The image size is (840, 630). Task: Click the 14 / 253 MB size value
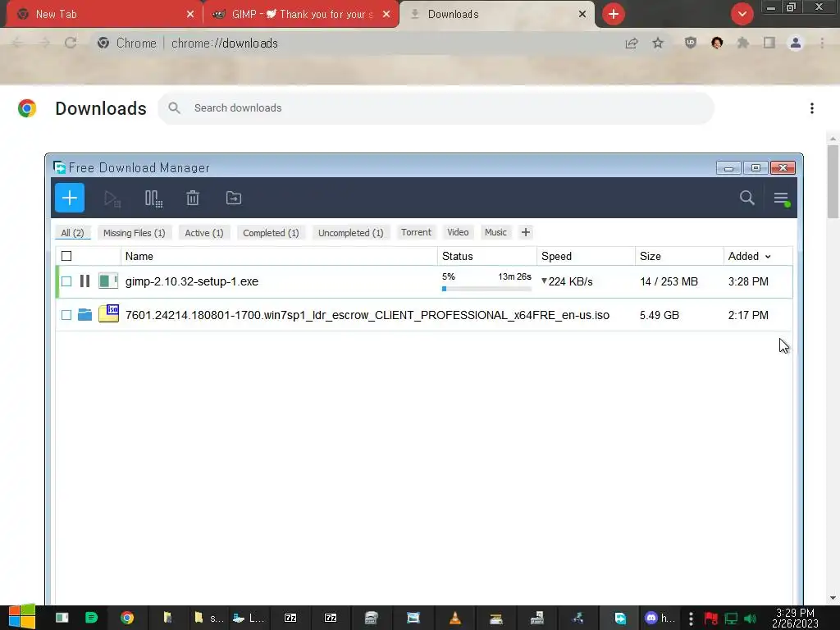pyautogui.click(x=669, y=281)
